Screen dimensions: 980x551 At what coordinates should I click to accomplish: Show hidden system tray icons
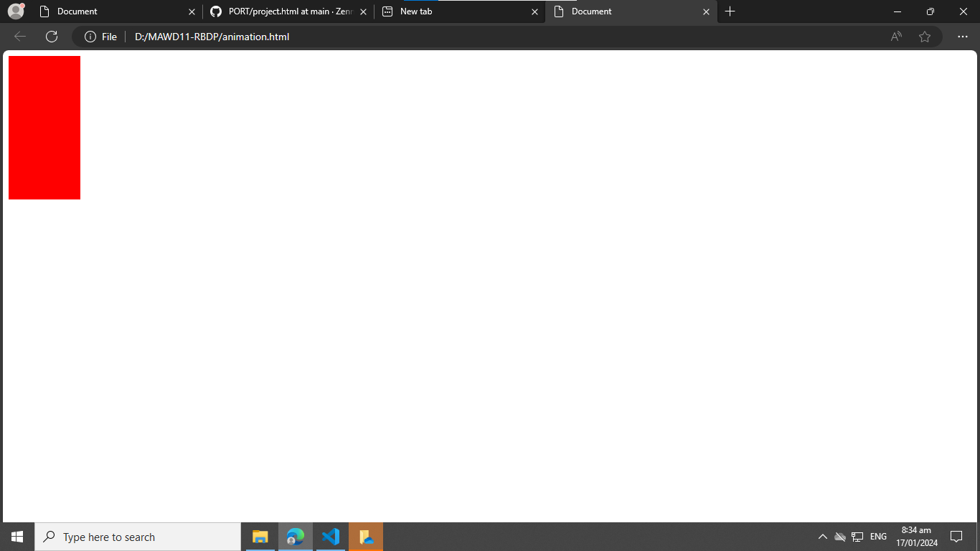click(x=822, y=537)
